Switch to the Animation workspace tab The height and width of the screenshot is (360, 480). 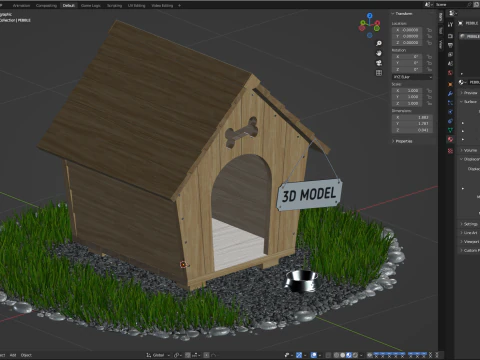click(21, 5)
